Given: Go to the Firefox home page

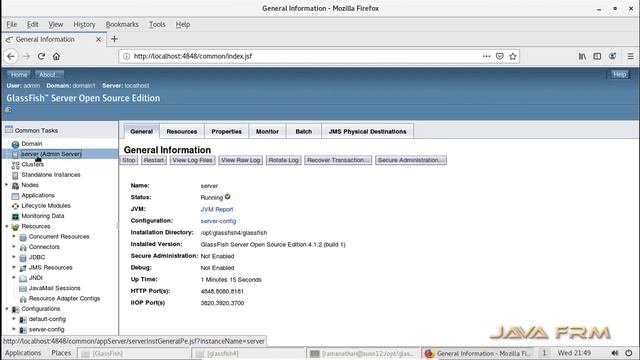Looking at the screenshot, I should 56,56.
